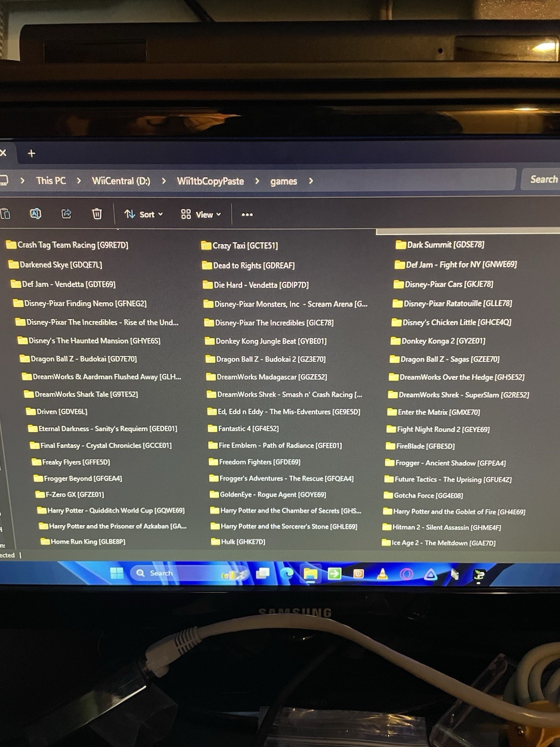Select F-Zero GX [GFZE01]
Image resolution: width=560 pixels, height=747 pixels.
pyautogui.click(x=70, y=494)
